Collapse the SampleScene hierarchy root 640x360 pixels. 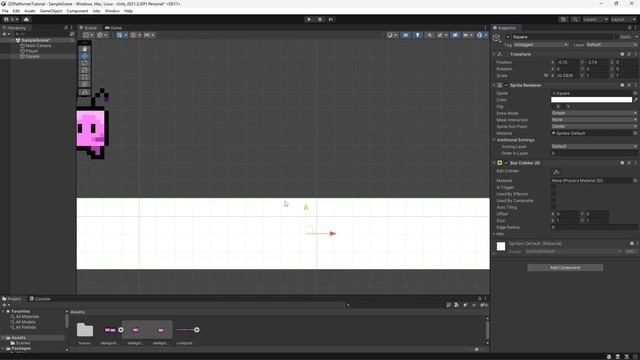(12, 40)
